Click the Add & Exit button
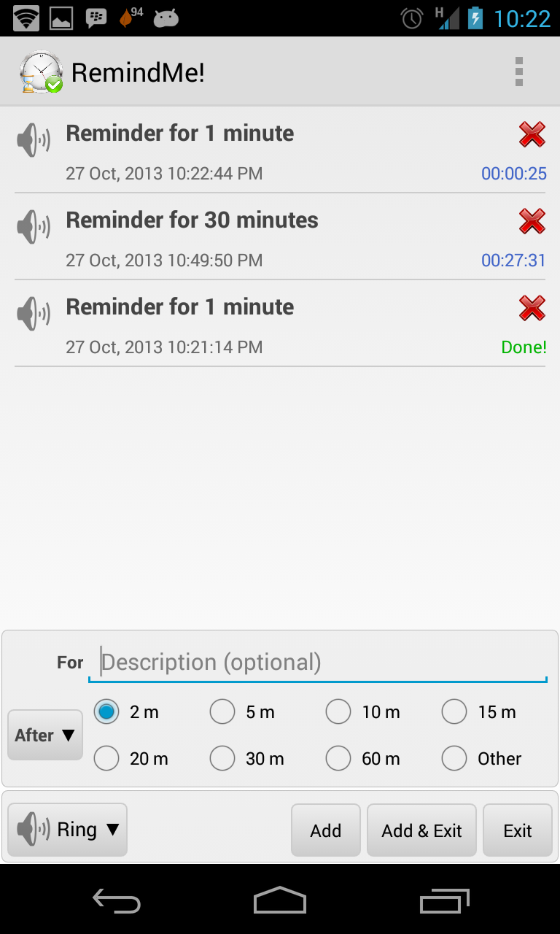The width and height of the screenshot is (560, 934). click(x=421, y=830)
